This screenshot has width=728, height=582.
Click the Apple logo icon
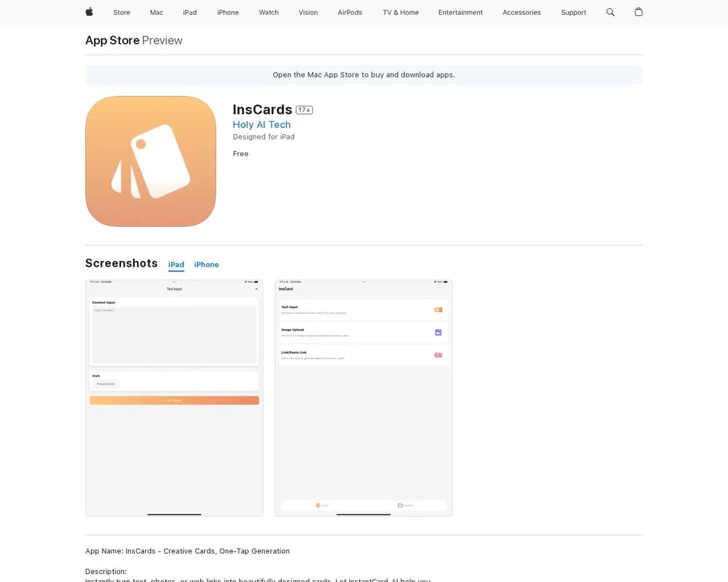pyautogui.click(x=89, y=12)
